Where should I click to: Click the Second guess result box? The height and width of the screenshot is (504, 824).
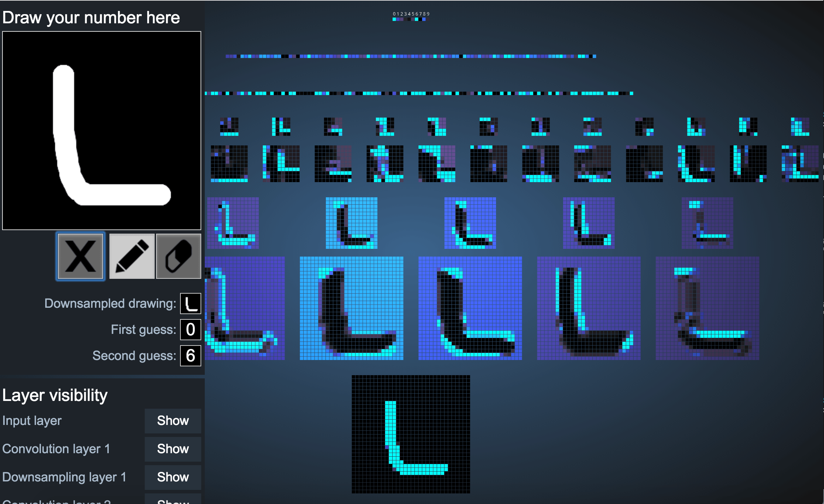[x=191, y=356]
